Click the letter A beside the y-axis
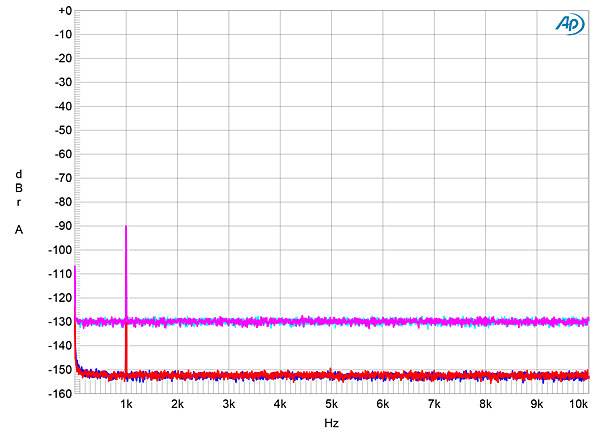This screenshot has width=600, height=436. point(19,230)
